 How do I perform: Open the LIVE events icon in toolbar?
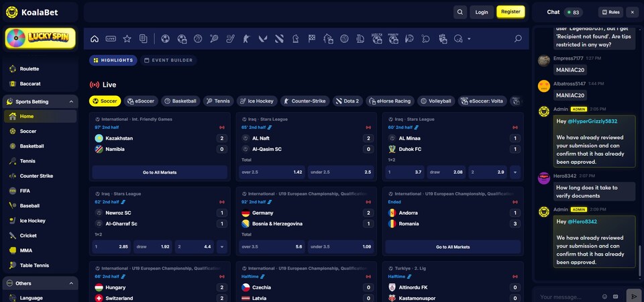(x=111, y=39)
